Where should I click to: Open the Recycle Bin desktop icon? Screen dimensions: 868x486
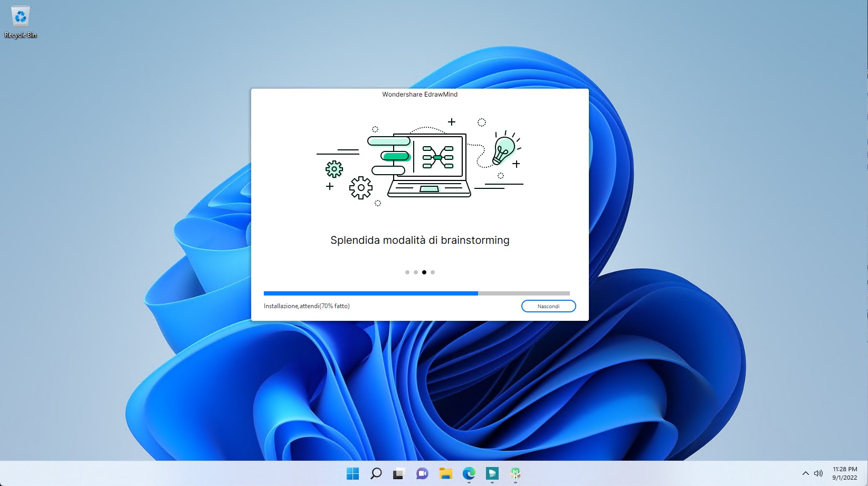(21, 22)
